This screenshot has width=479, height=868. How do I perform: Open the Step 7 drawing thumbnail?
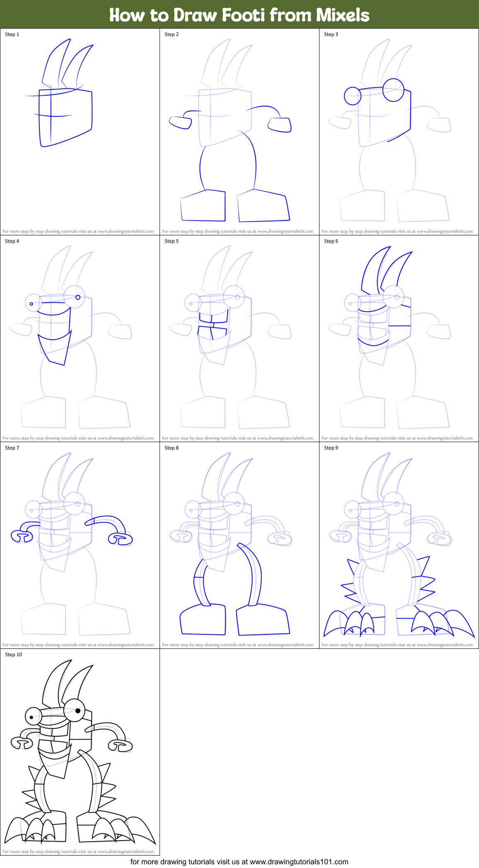click(x=80, y=545)
